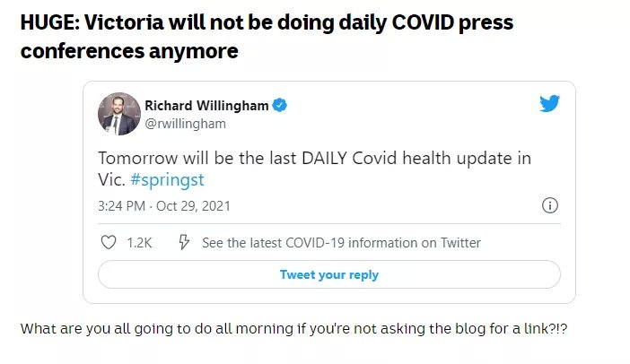The image size is (630, 364).
Task: Click the 1.2K likes count
Action: tap(139, 243)
